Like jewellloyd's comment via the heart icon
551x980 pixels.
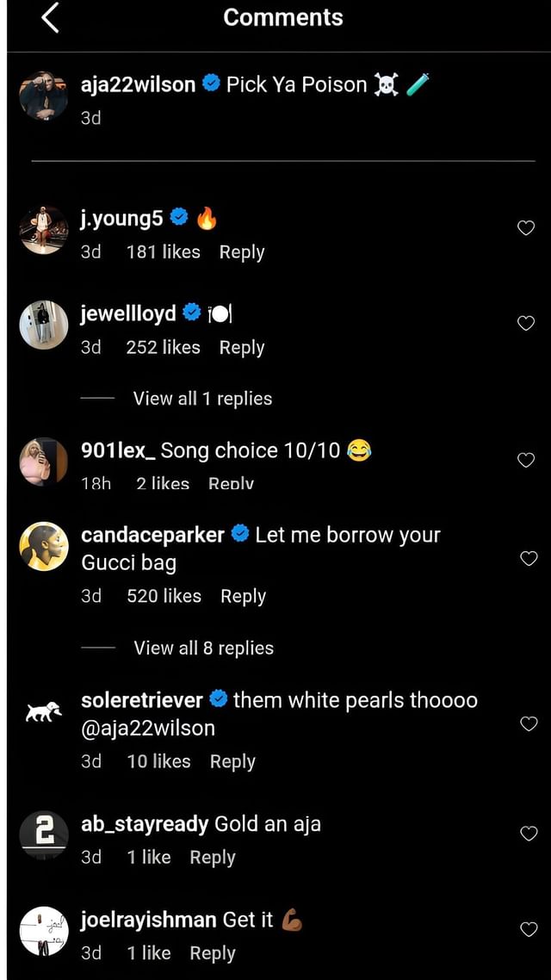[x=526, y=323]
